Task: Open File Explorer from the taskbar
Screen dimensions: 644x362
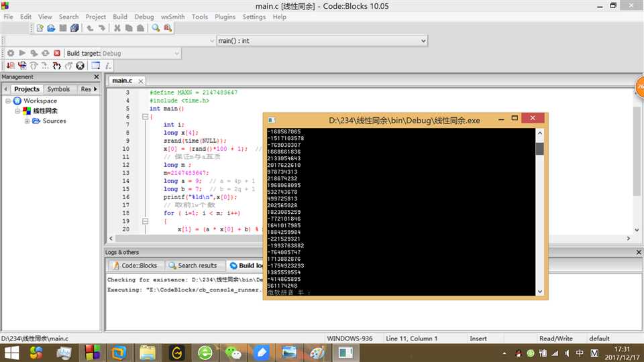Action: click(x=148, y=353)
